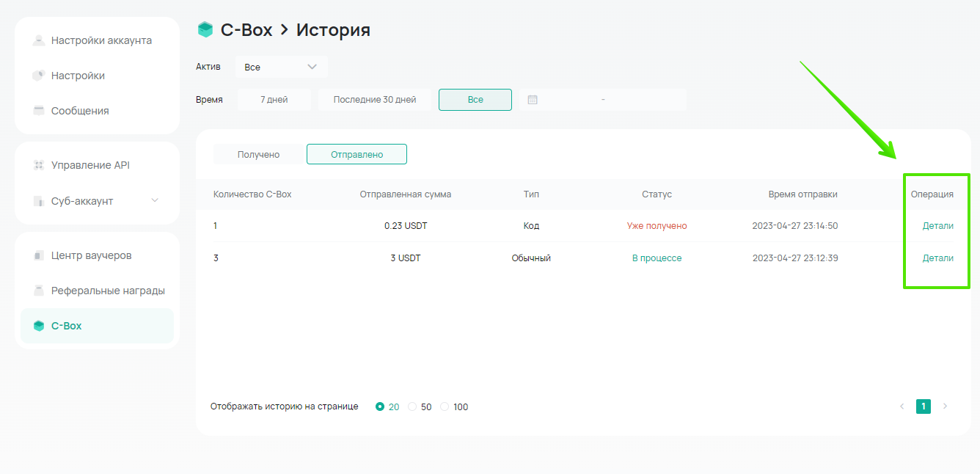Image resolution: width=980 pixels, height=474 pixels.
Task: Click the Сообщения messages icon
Action: point(39,111)
